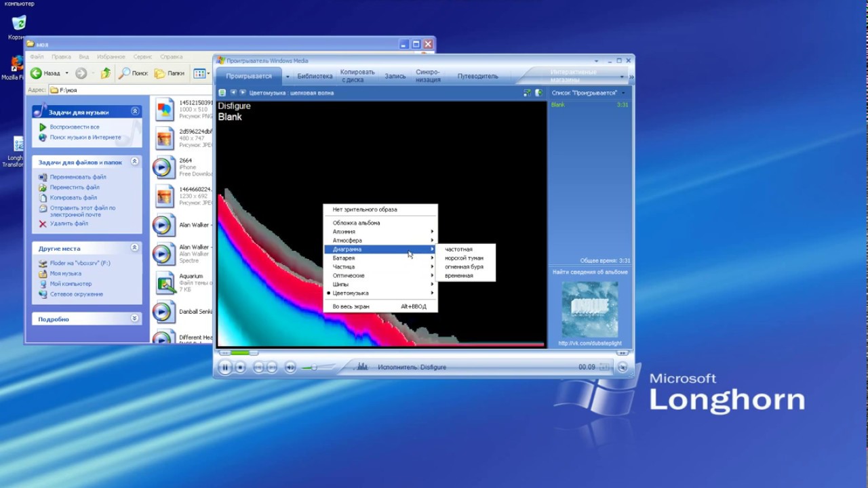Click the album art thumbnail
The height and width of the screenshot is (488, 868).
coord(590,310)
